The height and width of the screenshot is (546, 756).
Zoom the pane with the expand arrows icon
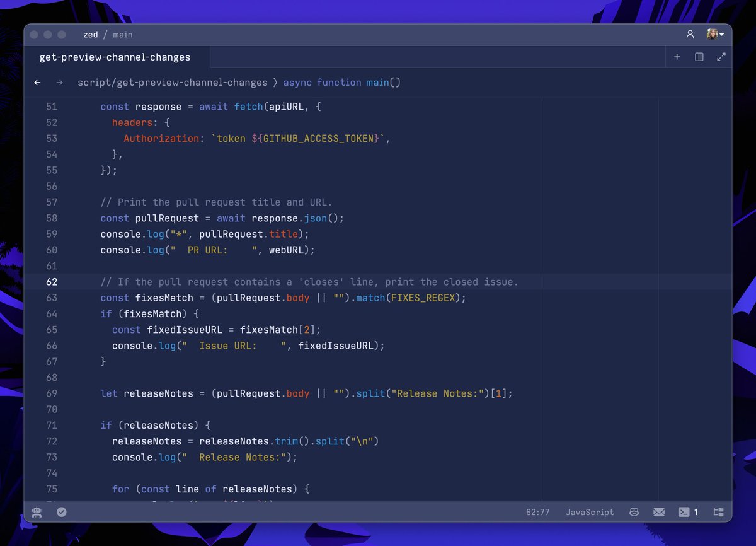[721, 57]
